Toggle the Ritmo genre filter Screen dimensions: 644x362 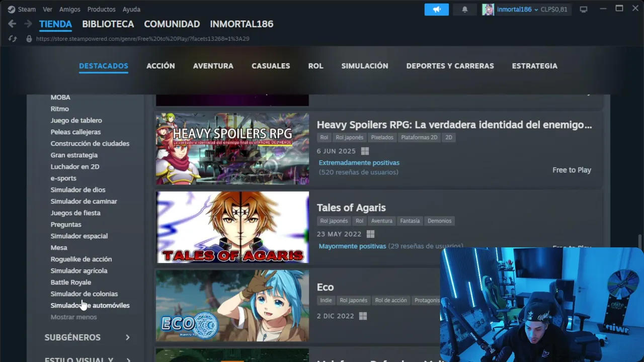[x=60, y=109]
